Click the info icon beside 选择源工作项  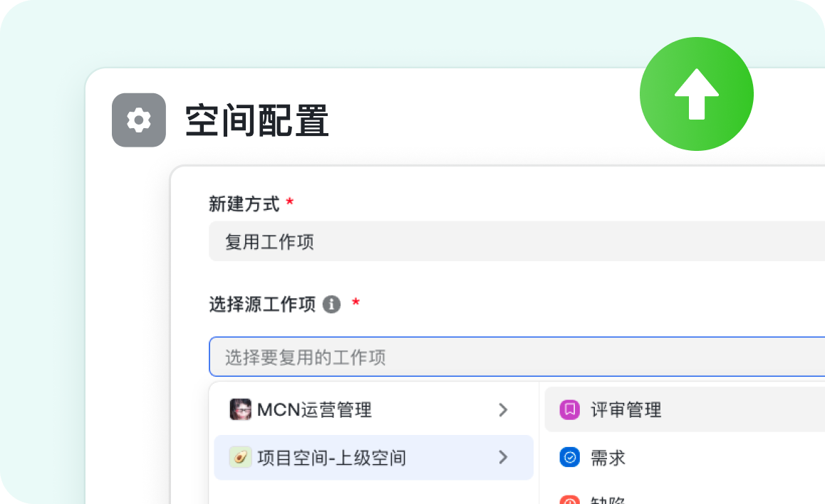click(331, 305)
